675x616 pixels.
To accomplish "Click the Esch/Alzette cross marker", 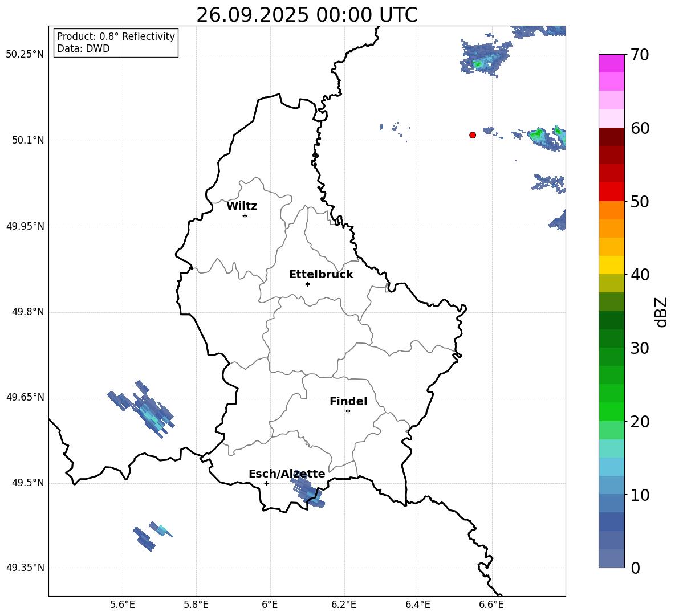I will tap(266, 483).
